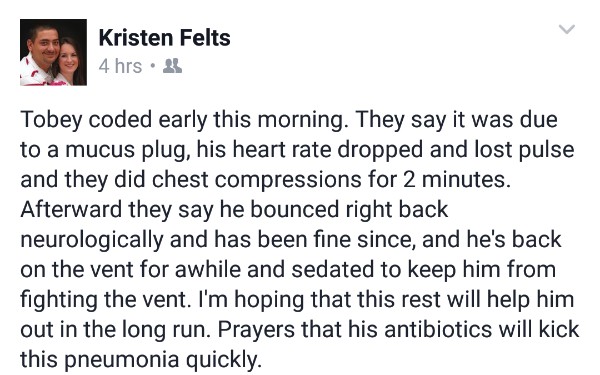Click the woman's face in profile photo

pyautogui.click(x=69, y=59)
